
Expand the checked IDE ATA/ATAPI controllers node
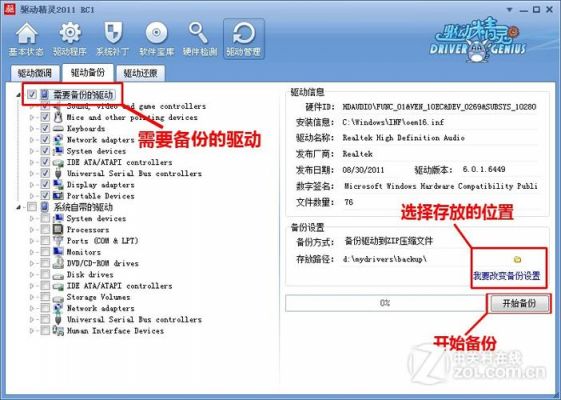pos(31,162)
